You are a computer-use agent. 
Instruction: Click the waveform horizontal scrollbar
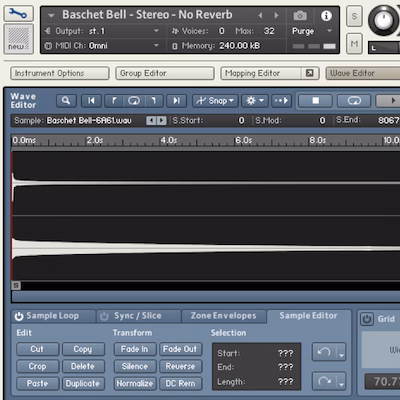[206, 297]
